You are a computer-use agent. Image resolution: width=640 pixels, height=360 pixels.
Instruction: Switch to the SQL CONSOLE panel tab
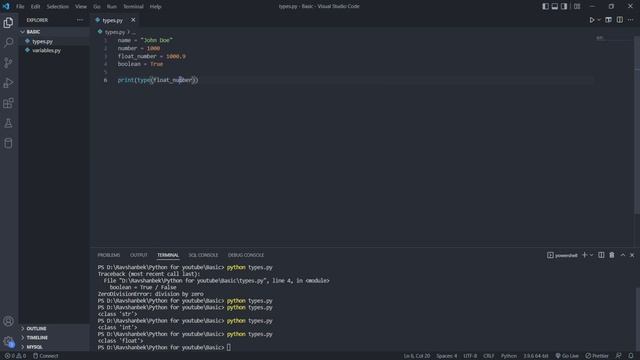coord(203,255)
